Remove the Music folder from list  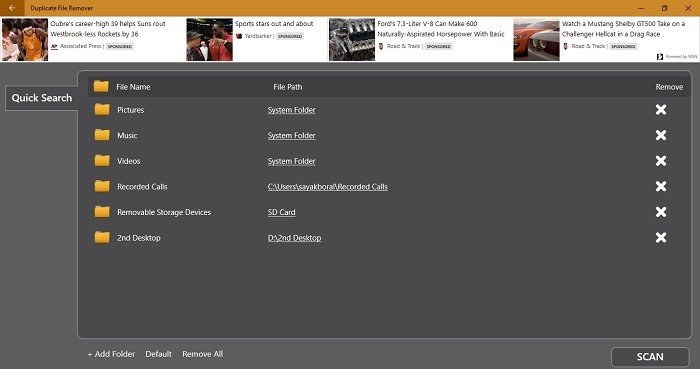[661, 135]
